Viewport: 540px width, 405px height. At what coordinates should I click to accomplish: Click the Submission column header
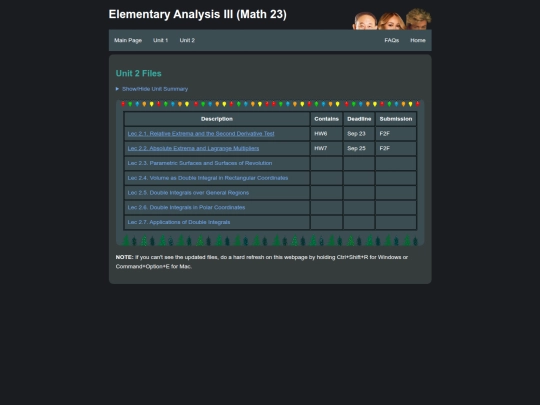click(396, 119)
